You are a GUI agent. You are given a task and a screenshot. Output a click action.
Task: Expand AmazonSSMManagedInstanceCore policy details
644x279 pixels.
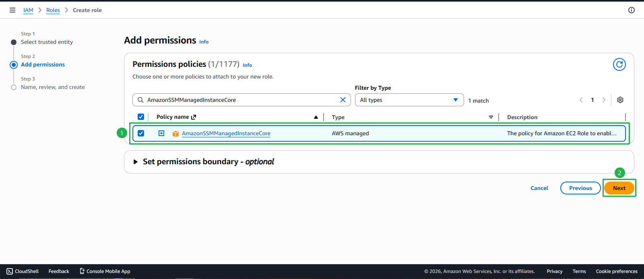161,133
